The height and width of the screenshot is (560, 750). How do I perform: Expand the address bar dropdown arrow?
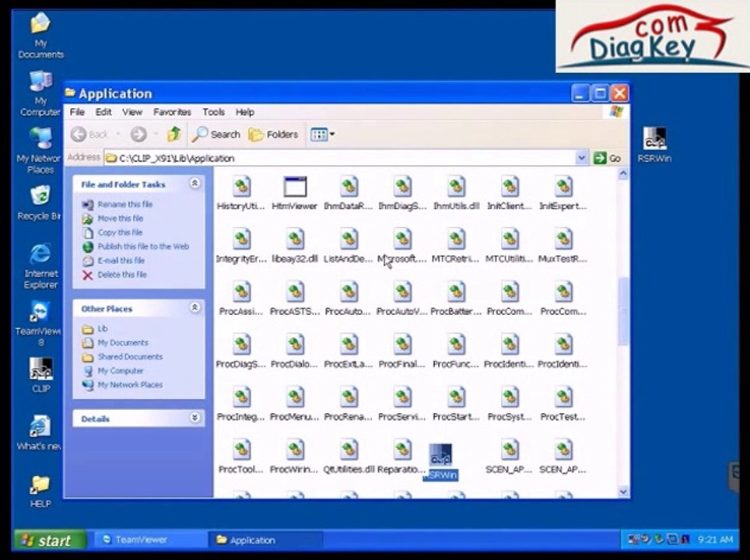pos(581,158)
